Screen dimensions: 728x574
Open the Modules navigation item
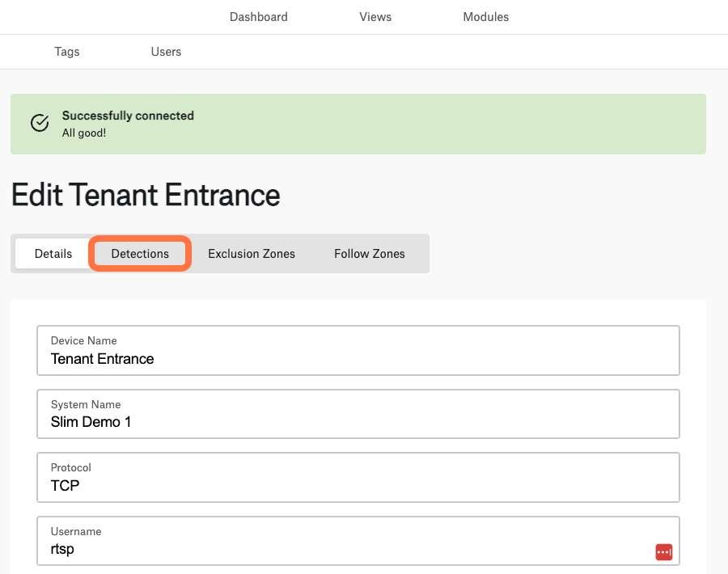tap(485, 17)
